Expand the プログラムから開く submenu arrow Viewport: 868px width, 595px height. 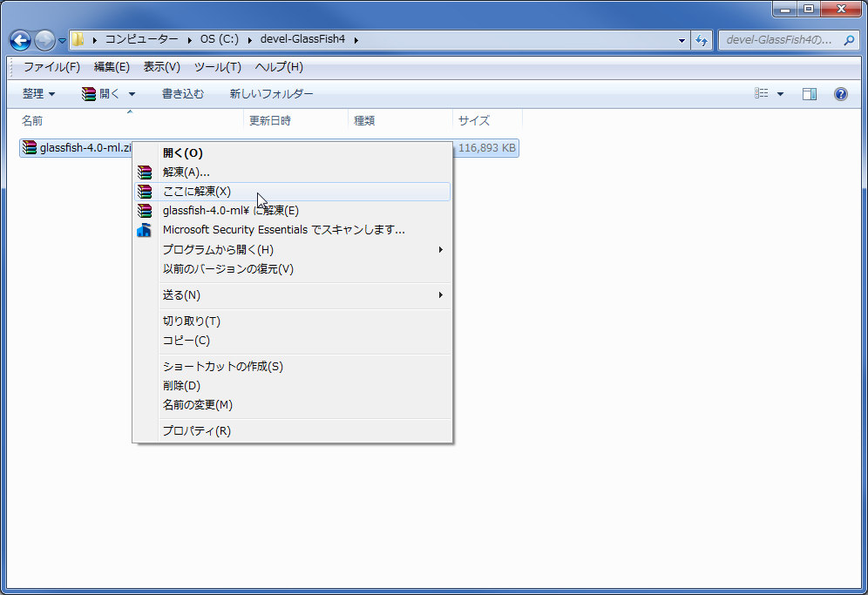tap(441, 248)
